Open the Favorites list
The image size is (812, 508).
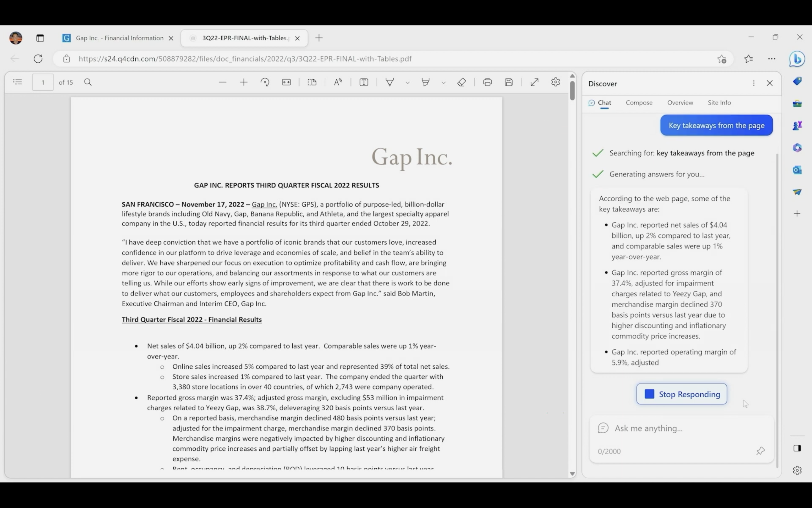tap(749, 59)
